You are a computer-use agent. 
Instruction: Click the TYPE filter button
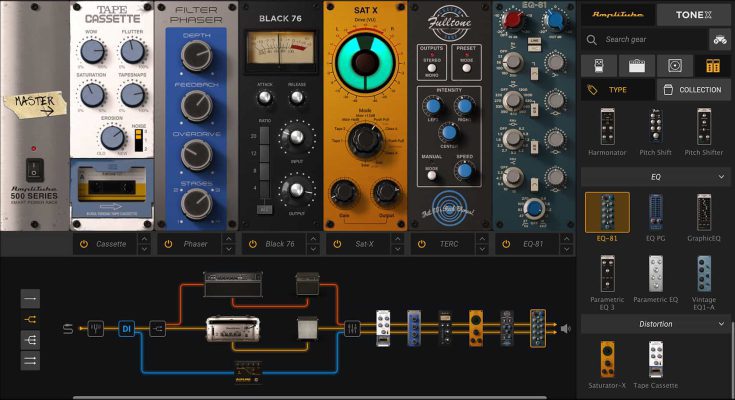click(617, 90)
